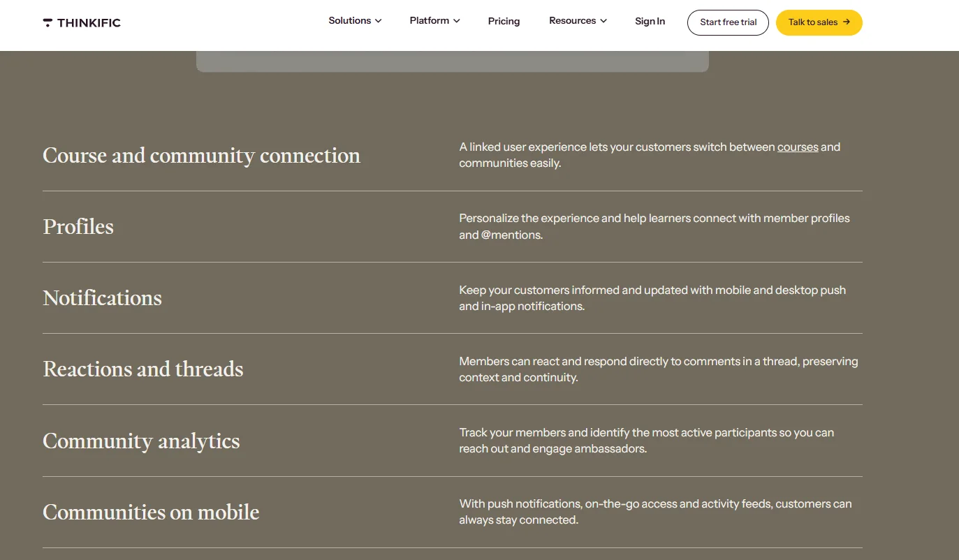
Task: Click the gray banner area above the features list
Action: coord(452,61)
